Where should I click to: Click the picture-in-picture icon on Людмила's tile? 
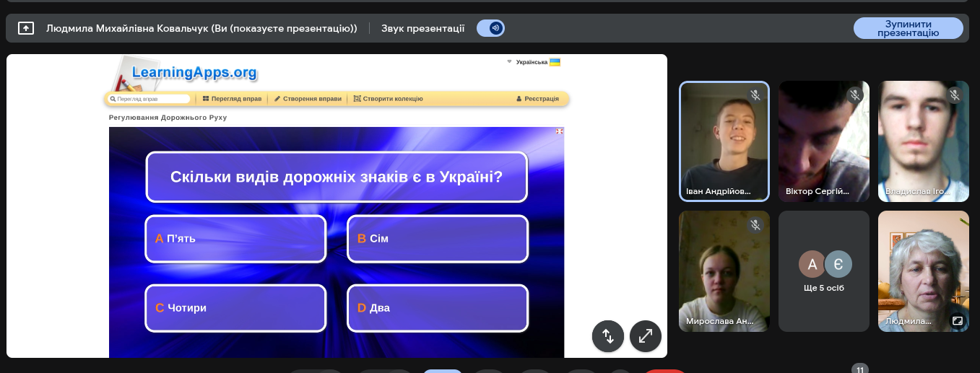click(x=957, y=321)
